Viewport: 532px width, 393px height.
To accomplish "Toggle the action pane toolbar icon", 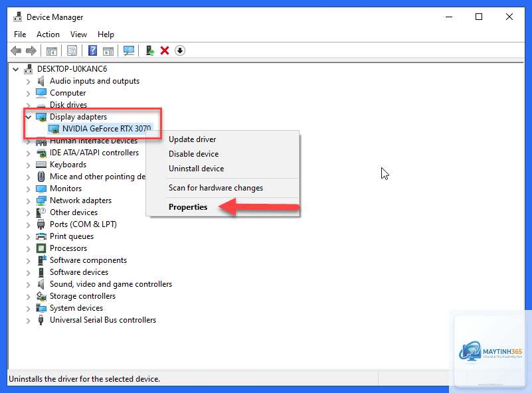I will 108,51.
